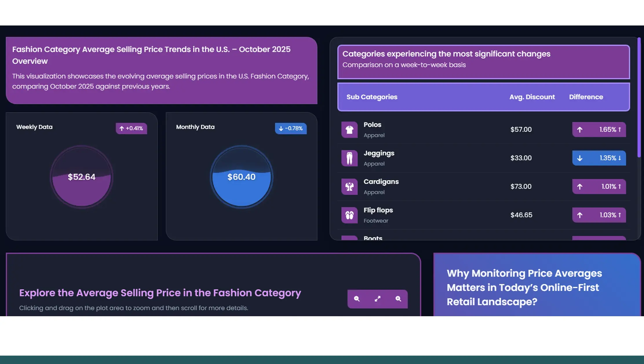
Task: Click the Jeggings pants icon
Action: point(349,158)
